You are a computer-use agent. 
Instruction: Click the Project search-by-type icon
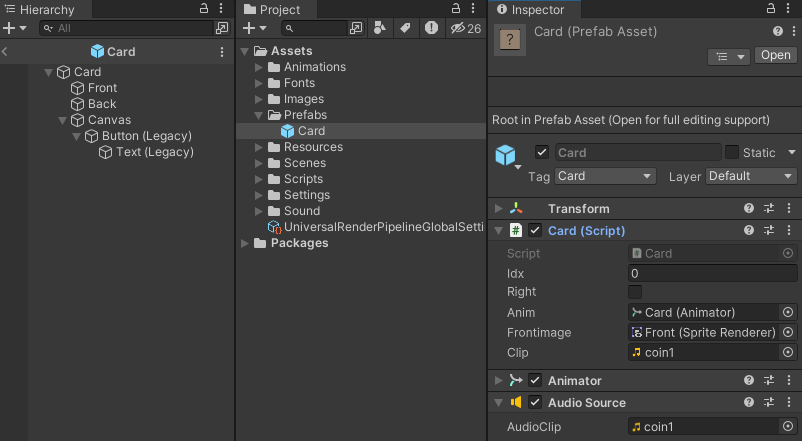pyautogui.click(x=380, y=28)
